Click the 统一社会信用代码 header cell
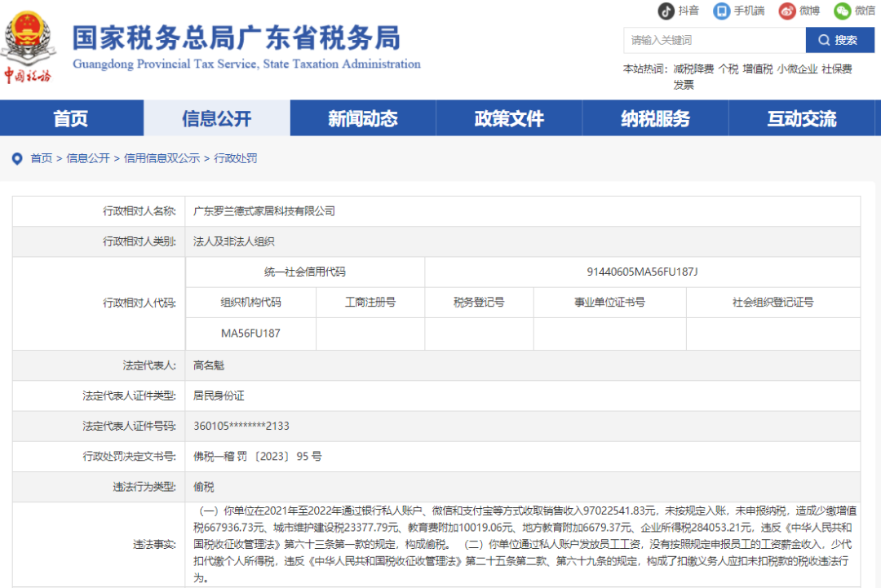This screenshot has width=881, height=588. click(x=305, y=272)
